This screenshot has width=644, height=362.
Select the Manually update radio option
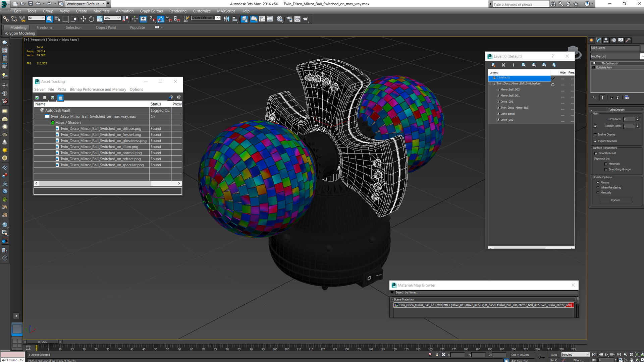tap(598, 192)
